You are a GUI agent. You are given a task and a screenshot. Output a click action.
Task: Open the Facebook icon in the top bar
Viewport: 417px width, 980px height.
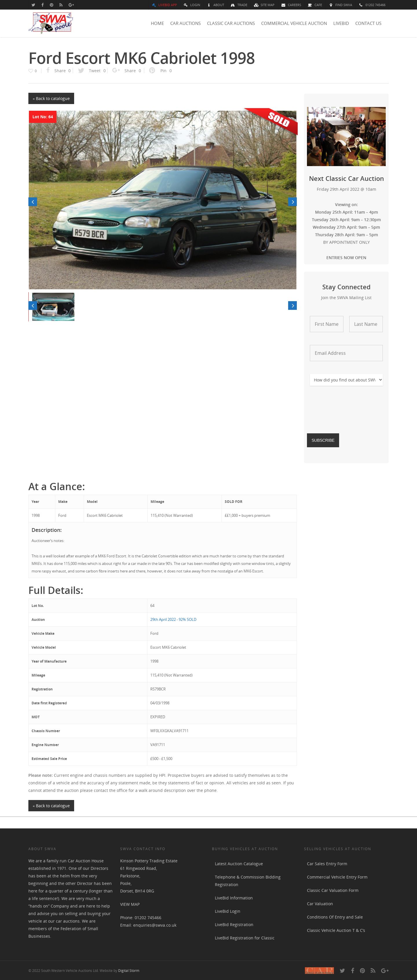tap(42, 5)
